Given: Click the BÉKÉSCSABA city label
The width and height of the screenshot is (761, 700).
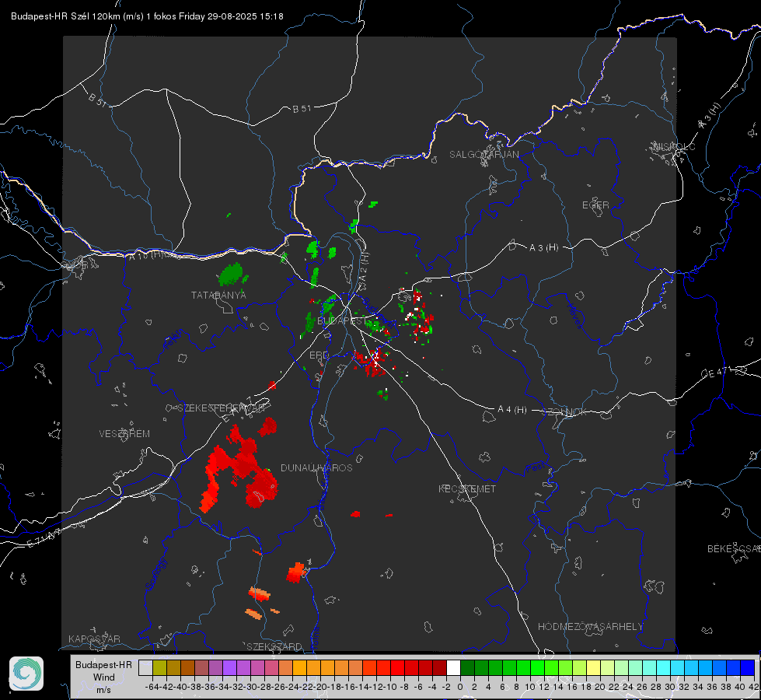Looking at the screenshot, I should (x=734, y=549).
